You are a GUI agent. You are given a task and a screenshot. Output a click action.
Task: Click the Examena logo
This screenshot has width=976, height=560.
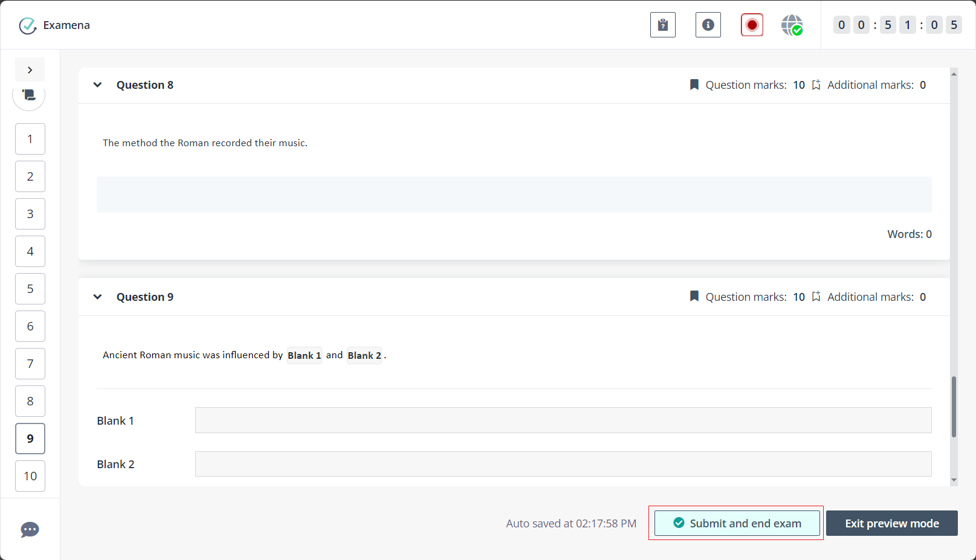pyautogui.click(x=28, y=25)
